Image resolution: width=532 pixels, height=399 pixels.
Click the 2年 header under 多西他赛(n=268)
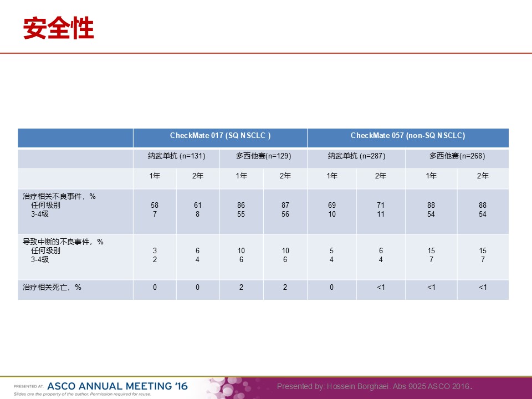[483, 176]
